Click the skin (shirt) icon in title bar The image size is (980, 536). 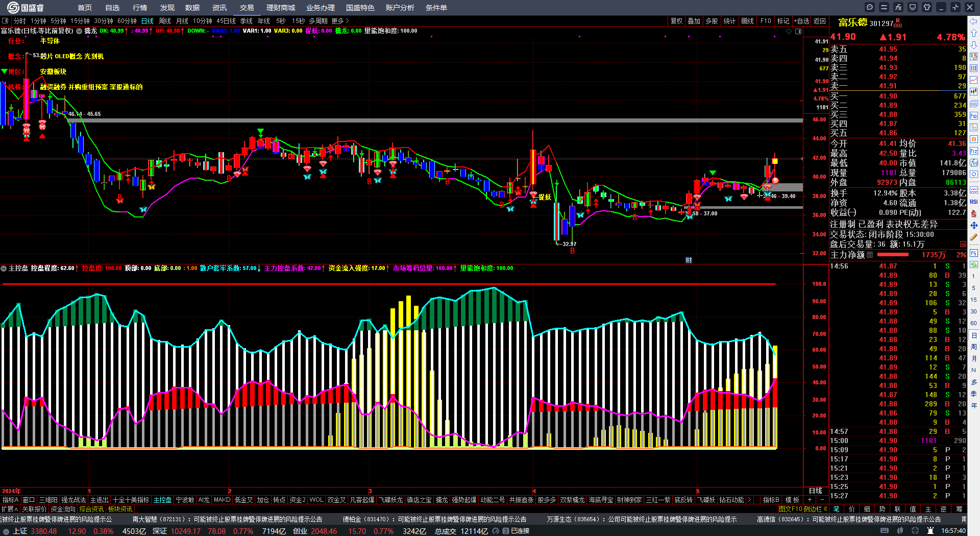click(927, 7)
